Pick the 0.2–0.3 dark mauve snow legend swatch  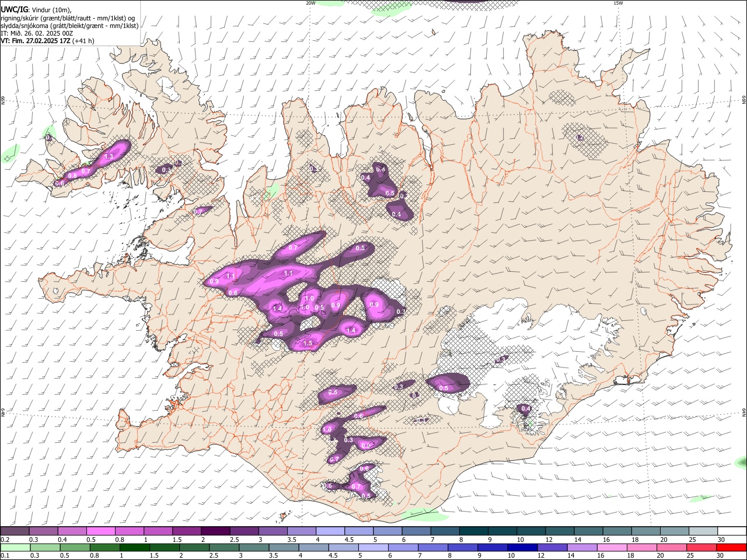pyautogui.click(x=15, y=531)
